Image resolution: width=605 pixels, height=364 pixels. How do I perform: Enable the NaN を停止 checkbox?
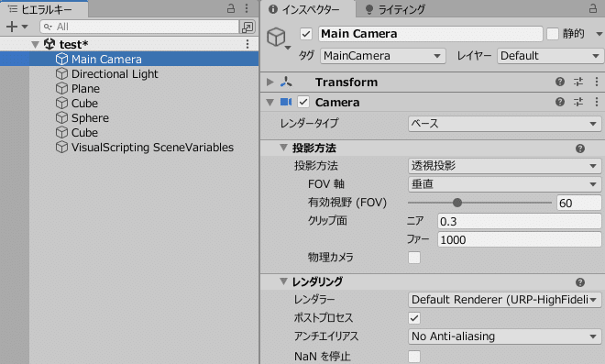click(x=414, y=357)
